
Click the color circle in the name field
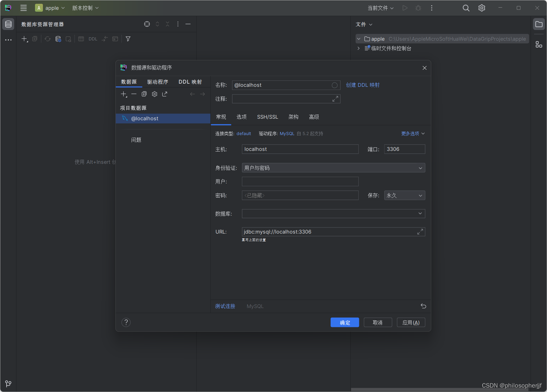click(335, 85)
